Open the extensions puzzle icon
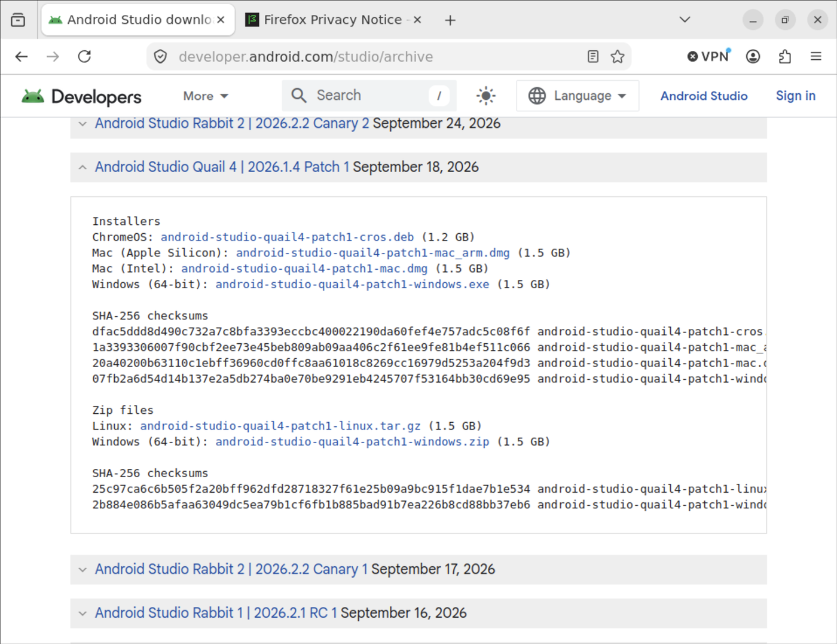Screen dimensions: 837x644 785,57
